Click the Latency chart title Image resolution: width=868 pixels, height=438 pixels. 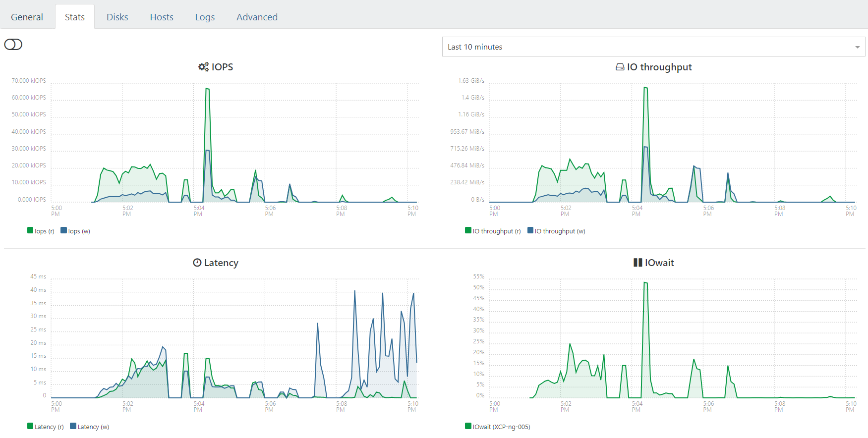click(221, 263)
